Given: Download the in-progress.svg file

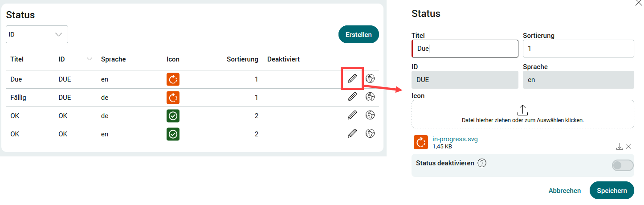Looking at the screenshot, I should tap(620, 146).
